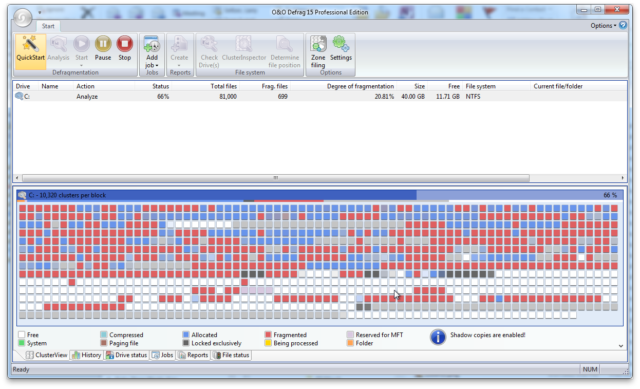Click the 66 % cluster progress bar
The image size is (640, 389).
click(x=320, y=195)
